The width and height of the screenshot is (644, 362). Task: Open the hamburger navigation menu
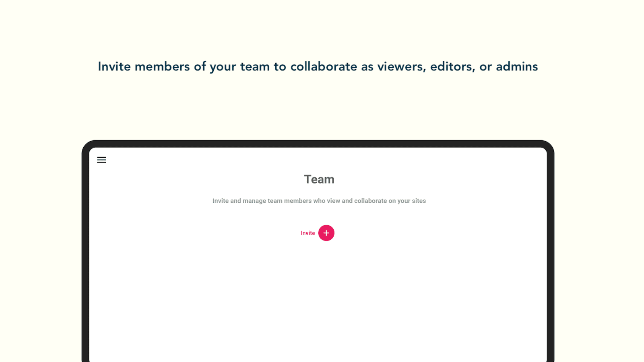point(101,160)
